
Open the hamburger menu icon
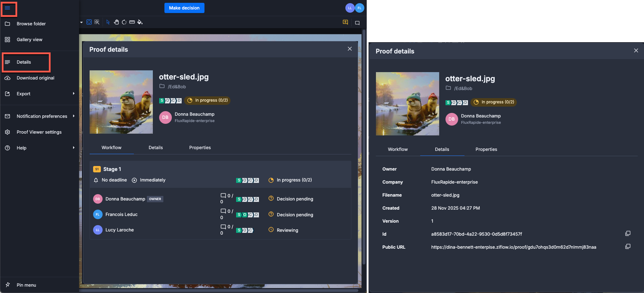coord(7,8)
